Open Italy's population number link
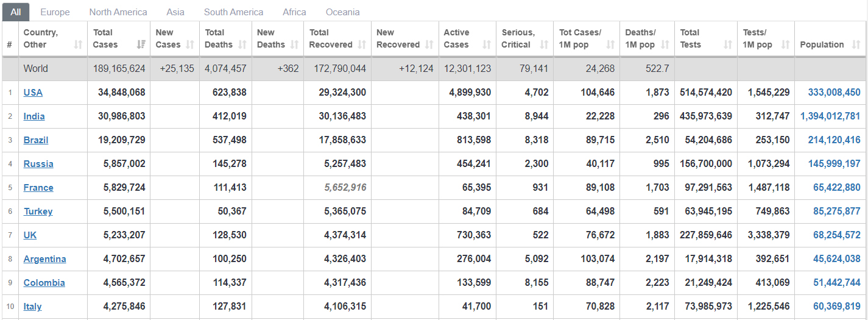Image resolution: width=868 pixels, height=320 pixels. 836,307
